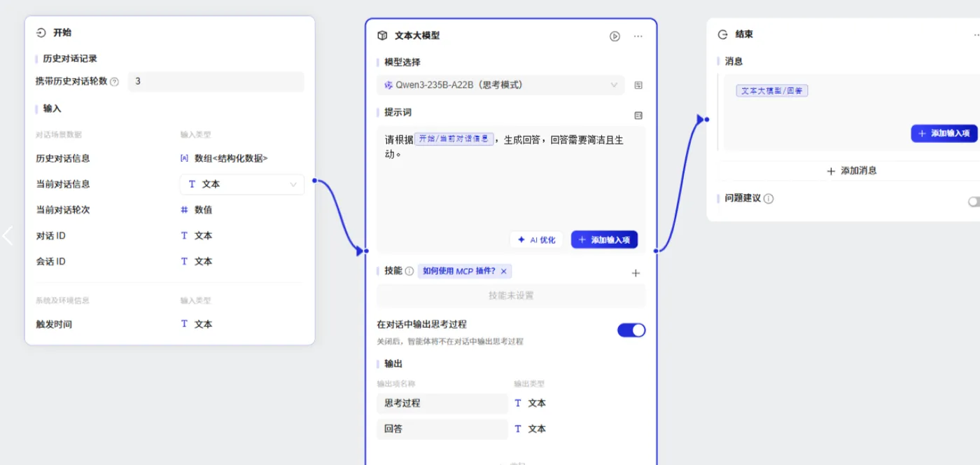Viewport: 980px width, 465px height.
Task: Run the 文本大模型 node with play icon
Action: click(x=615, y=36)
